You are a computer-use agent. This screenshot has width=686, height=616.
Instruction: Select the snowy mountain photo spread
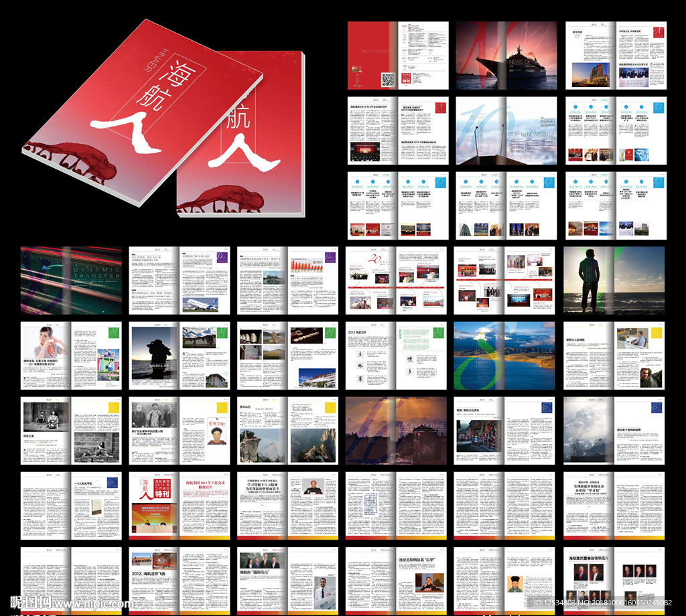coord(614,431)
